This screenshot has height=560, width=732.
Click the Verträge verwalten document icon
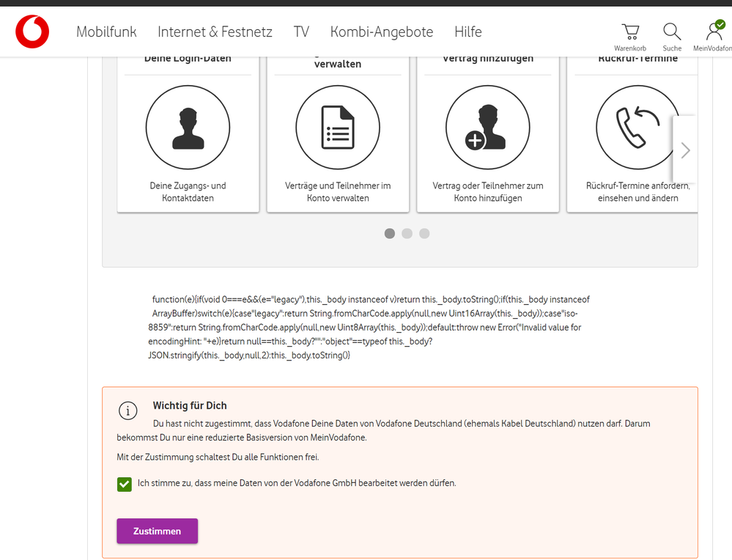338,128
